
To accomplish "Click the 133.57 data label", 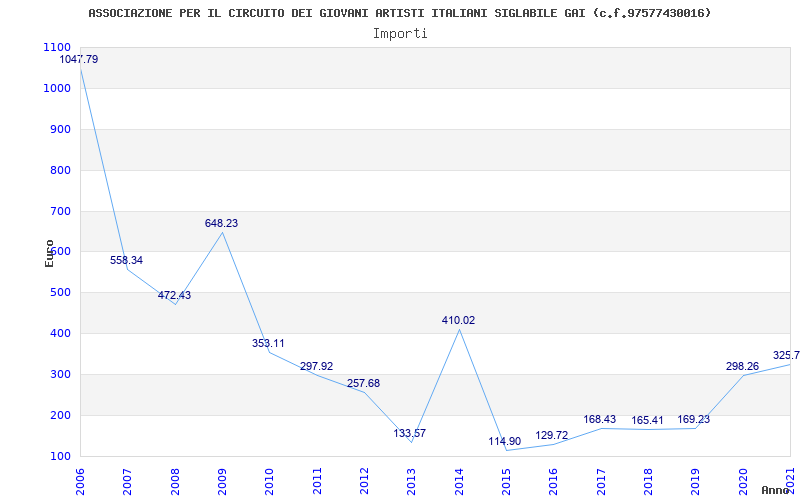I will [x=410, y=433].
